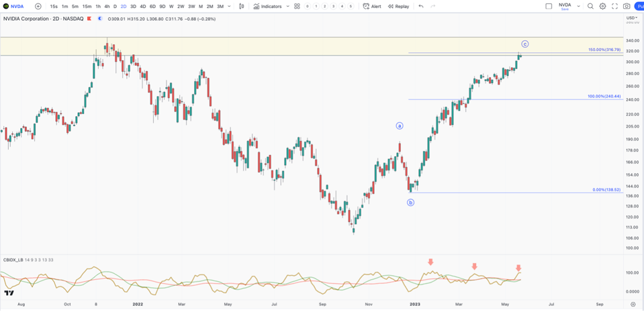Click the moon market status icon

(x=99, y=19)
